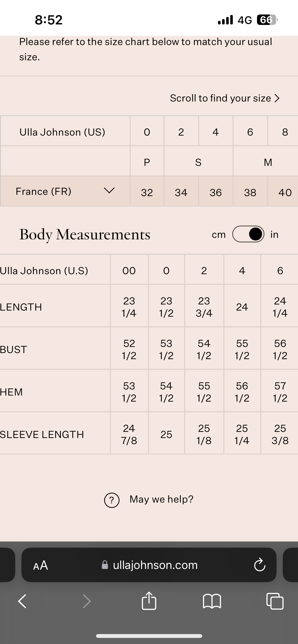298x644 pixels.
Task: Tap the ullajohnson.com address field
Action: coord(155,565)
